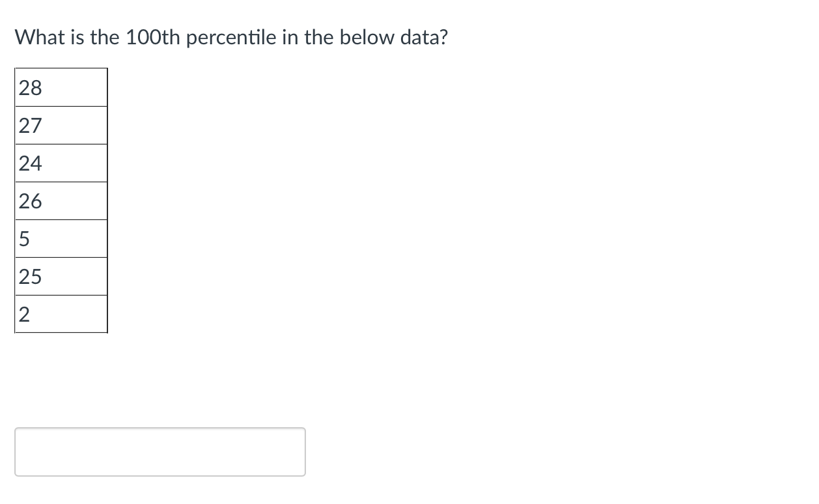819x504 pixels.
Task: Click the question mark ending the question
Action: point(444,37)
